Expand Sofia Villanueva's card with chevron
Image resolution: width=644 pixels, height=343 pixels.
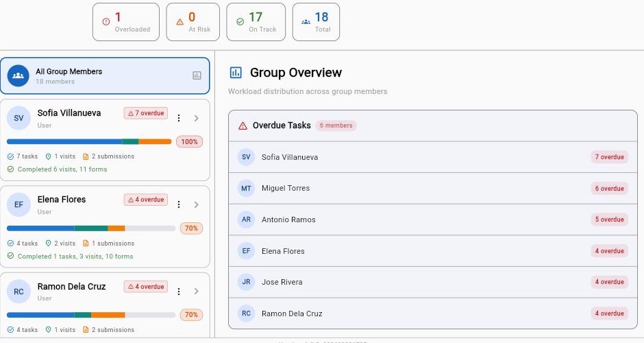click(x=197, y=118)
